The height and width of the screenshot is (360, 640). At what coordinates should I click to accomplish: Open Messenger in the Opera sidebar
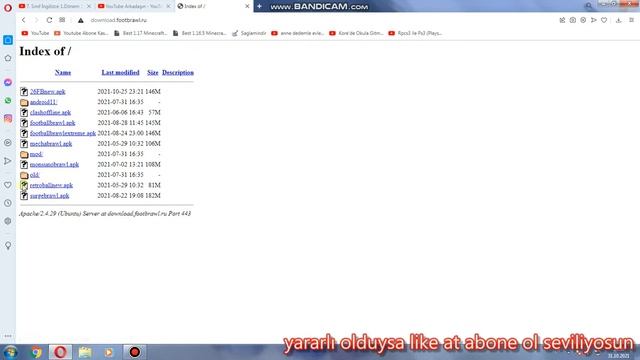coord(8,82)
